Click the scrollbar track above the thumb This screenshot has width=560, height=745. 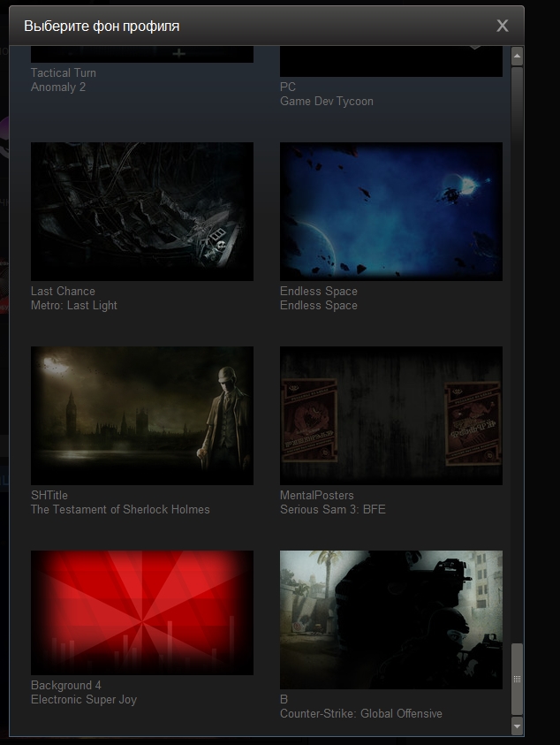(517, 354)
